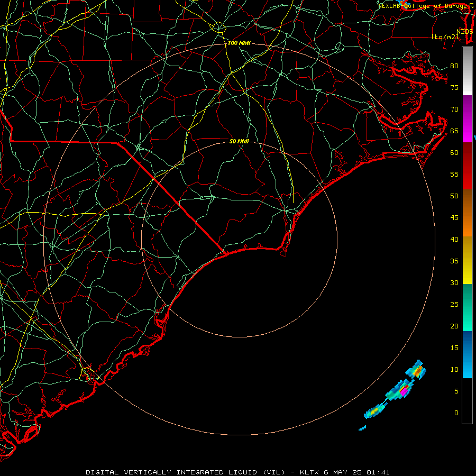Click the 20 value on the VIL scale
Screen dimensions: 476x476
(454, 326)
